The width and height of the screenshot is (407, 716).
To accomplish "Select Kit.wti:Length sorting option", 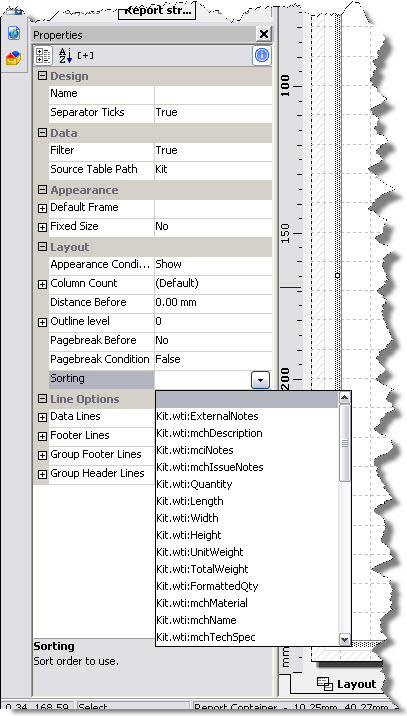I will coord(247,501).
